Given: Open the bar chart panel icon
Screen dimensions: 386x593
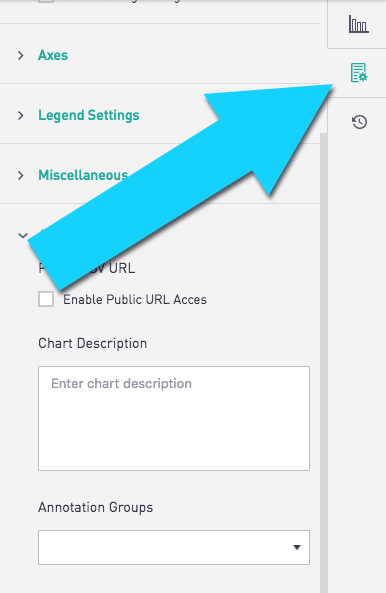Looking at the screenshot, I should pos(358,24).
